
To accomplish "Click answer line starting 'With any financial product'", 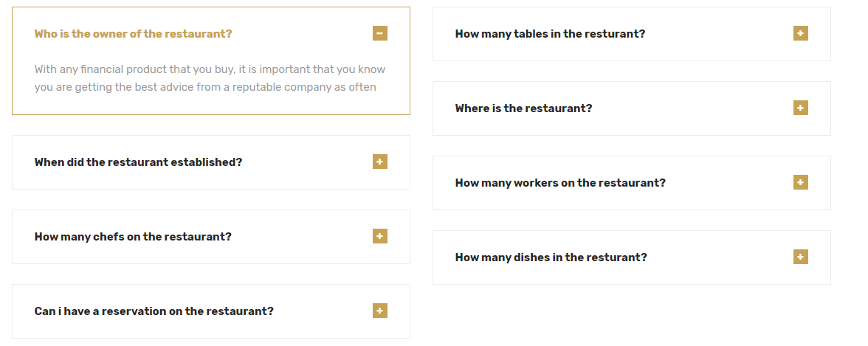I will tap(210, 69).
